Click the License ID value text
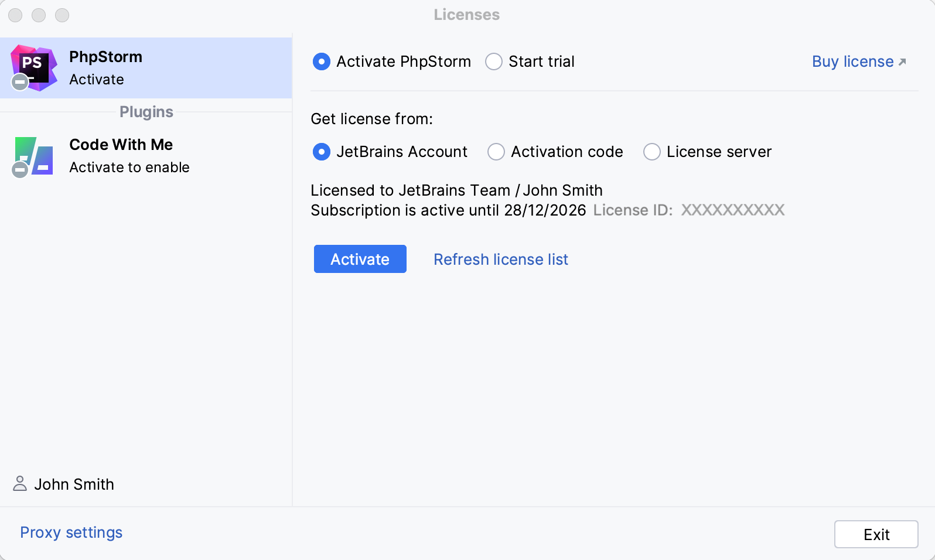The width and height of the screenshot is (935, 560). click(732, 210)
